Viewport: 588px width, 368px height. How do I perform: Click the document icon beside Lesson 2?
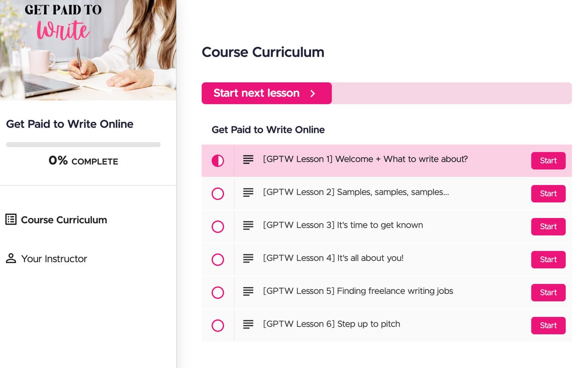[x=248, y=193]
